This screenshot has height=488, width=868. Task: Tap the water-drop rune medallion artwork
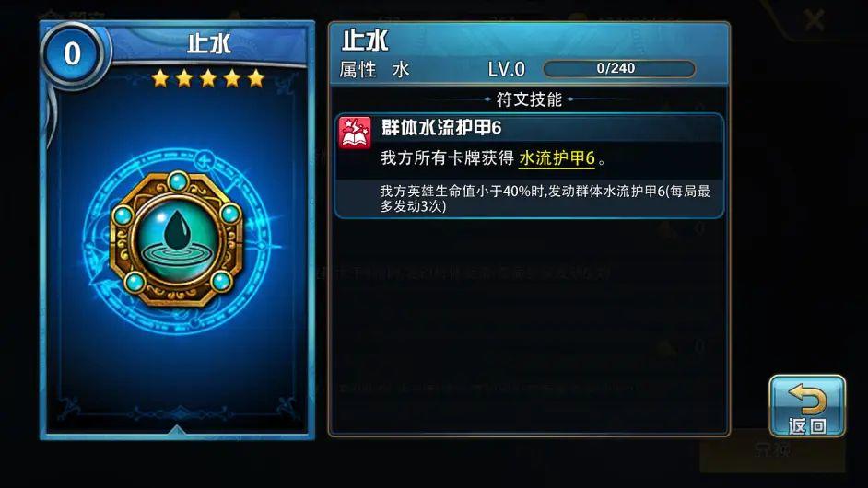pos(176,239)
